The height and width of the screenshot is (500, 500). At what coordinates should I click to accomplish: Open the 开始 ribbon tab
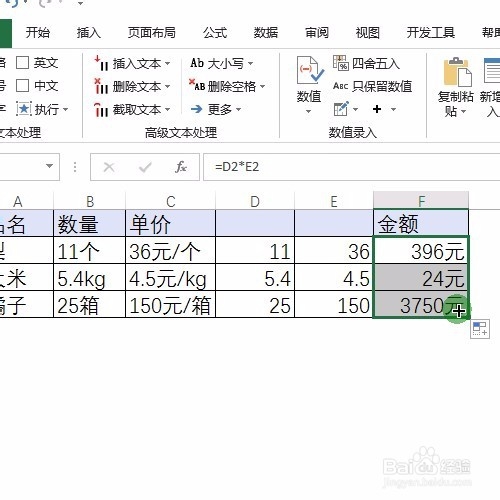38,33
